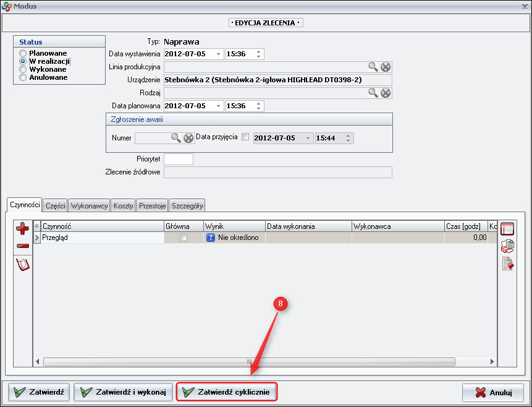Switch to the Wykonawcy tab
The width and height of the screenshot is (532, 407).
click(89, 206)
